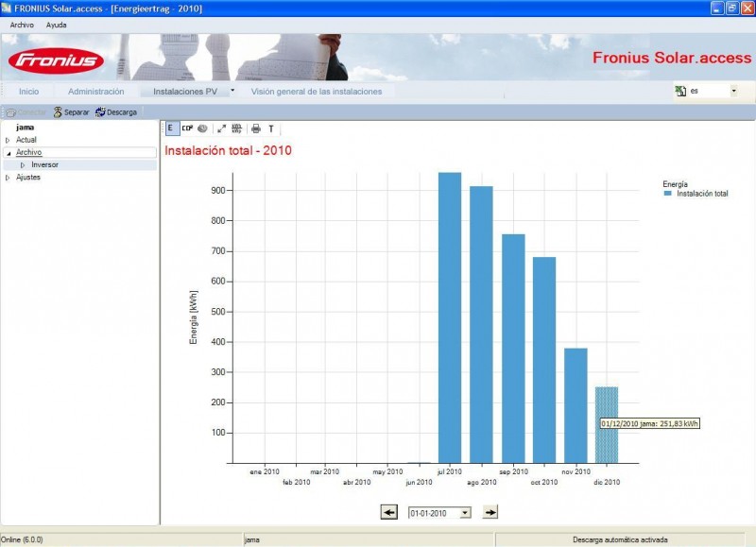Select the Instalaciones PV tab

pos(185,92)
